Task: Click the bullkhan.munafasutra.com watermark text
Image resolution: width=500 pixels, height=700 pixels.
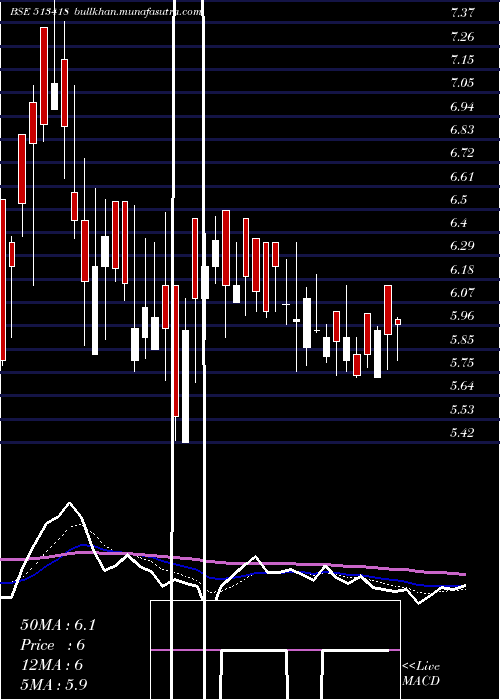Action: 137,12
